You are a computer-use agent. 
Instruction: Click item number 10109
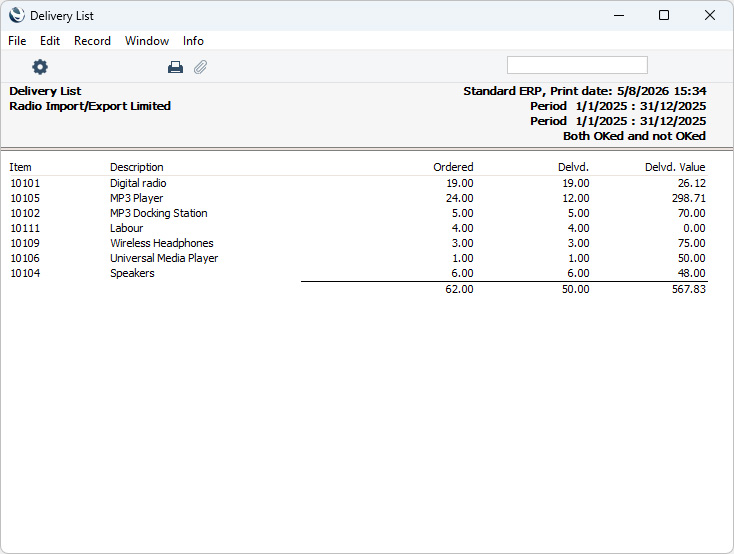25,243
